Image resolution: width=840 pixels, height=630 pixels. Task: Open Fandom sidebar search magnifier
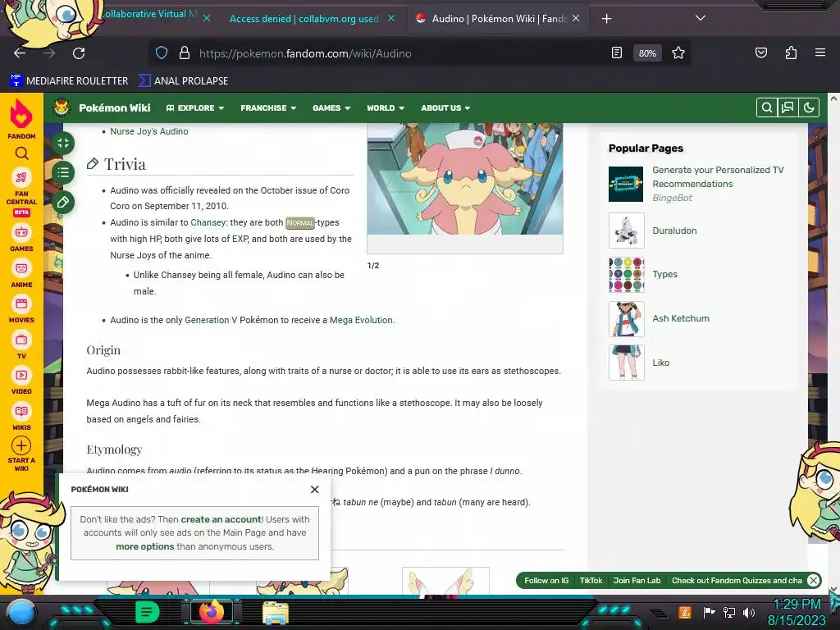(21, 153)
